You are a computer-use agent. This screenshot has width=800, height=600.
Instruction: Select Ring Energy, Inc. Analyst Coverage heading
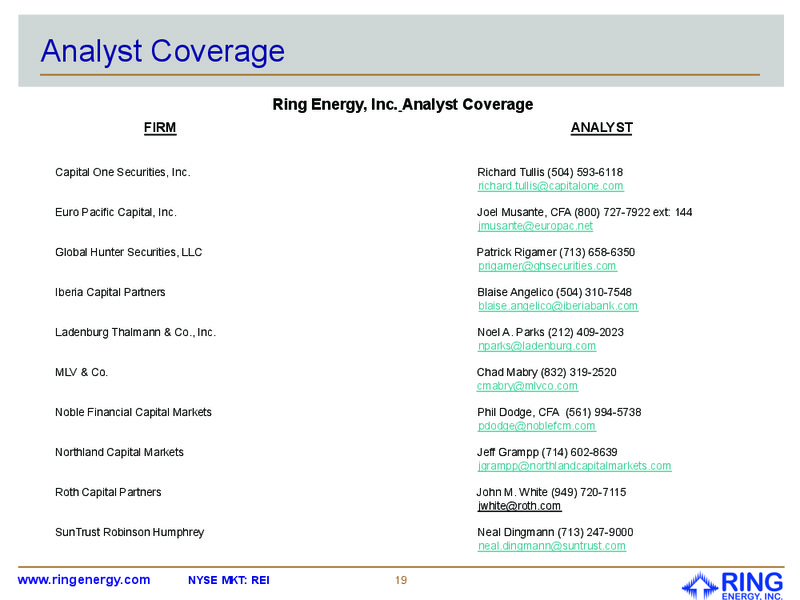click(403, 105)
